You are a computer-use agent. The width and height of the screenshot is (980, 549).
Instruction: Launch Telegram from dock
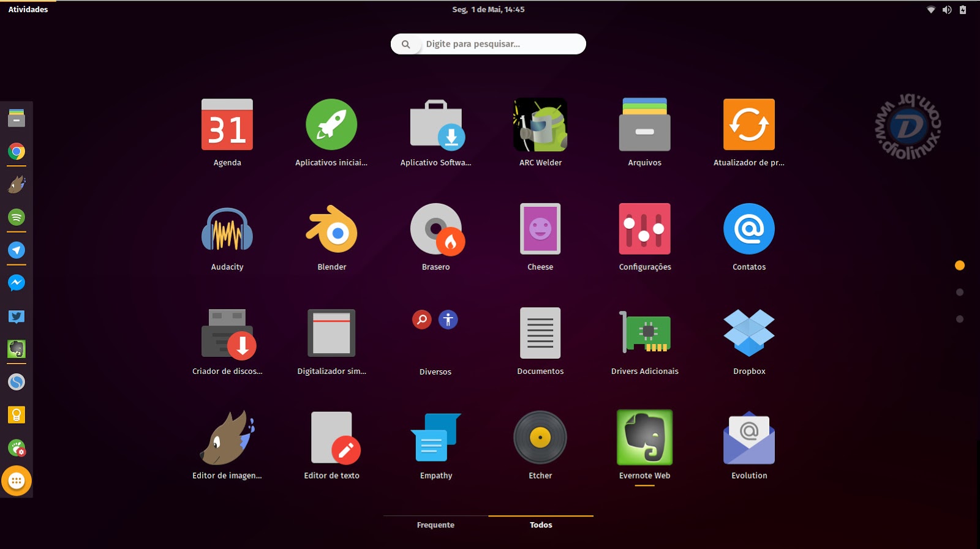point(17,250)
